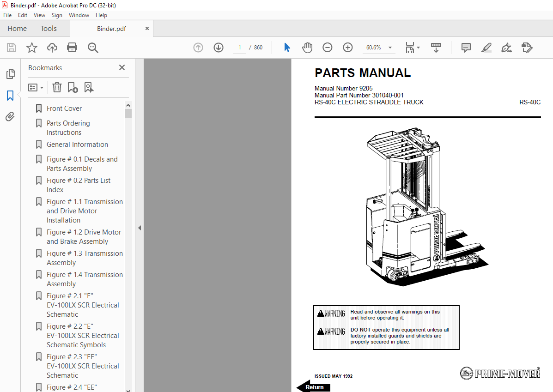Switch to the Tools tab
The image size is (553, 392).
tap(49, 29)
